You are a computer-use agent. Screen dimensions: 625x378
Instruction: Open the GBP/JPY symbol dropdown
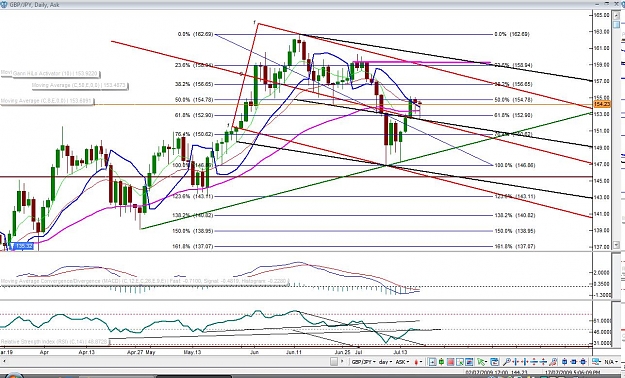363,362
